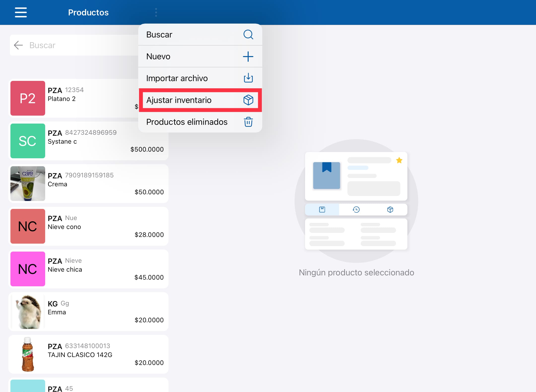Open Ajustar inventario from the menu

200,100
